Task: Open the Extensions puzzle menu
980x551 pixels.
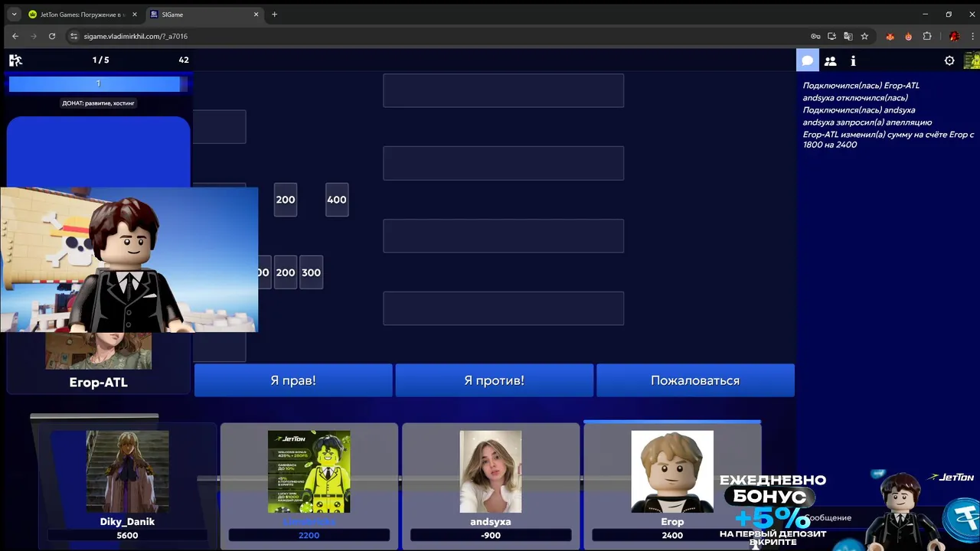Action: tap(927, 36)
